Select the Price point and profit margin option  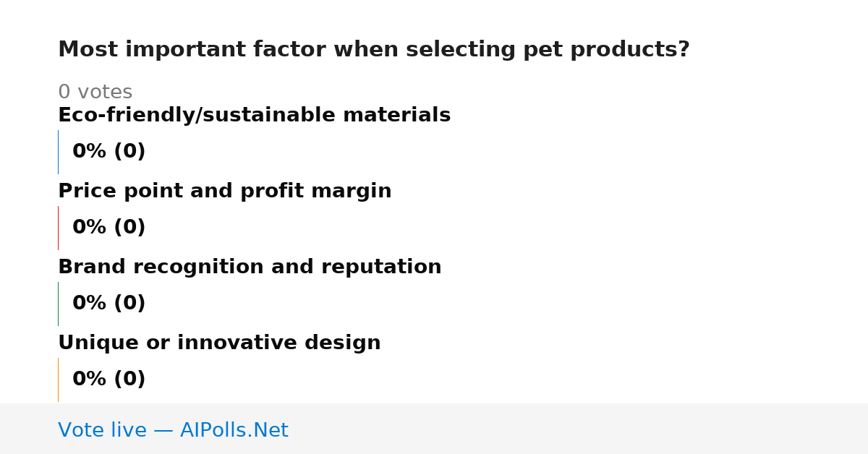224,192
